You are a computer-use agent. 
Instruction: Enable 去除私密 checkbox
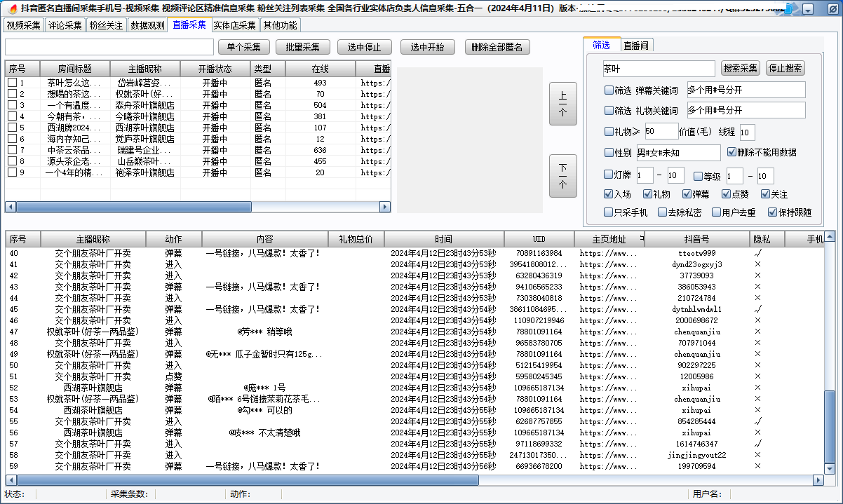(661, 212)
